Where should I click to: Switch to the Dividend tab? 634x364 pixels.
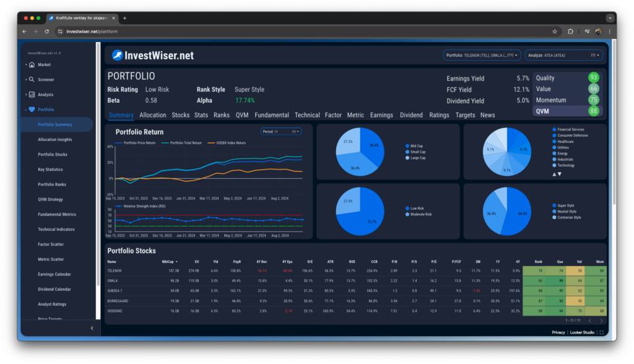[x=411, y=115]
